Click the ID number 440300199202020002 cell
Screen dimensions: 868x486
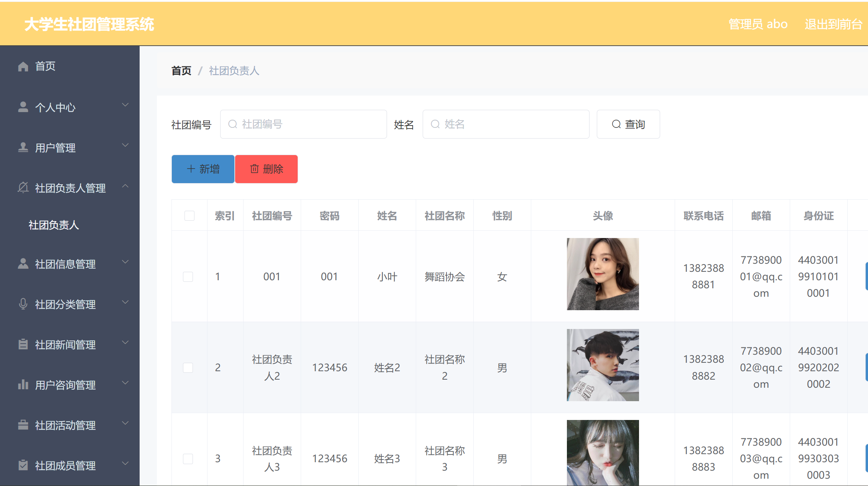tap(819, 367)
